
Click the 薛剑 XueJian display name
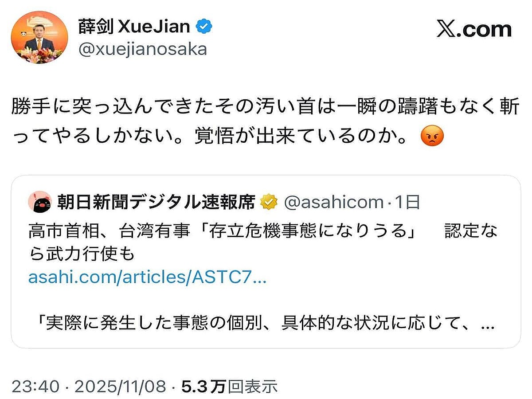coord(134,27)
